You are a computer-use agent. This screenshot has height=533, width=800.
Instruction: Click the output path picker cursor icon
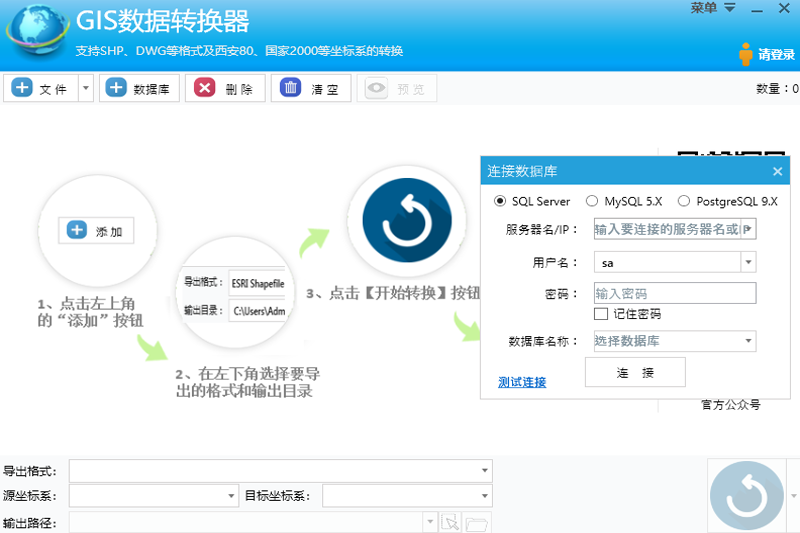click(x=450, y=522)
